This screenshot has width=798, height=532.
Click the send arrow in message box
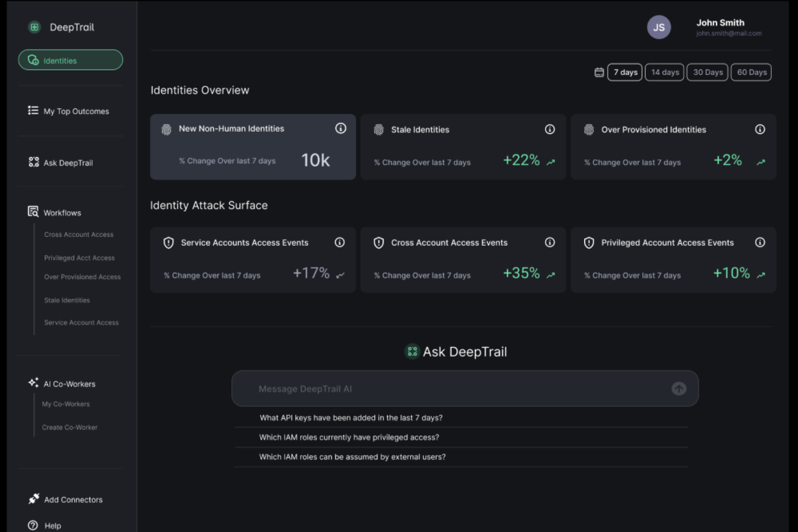(678, 389)
